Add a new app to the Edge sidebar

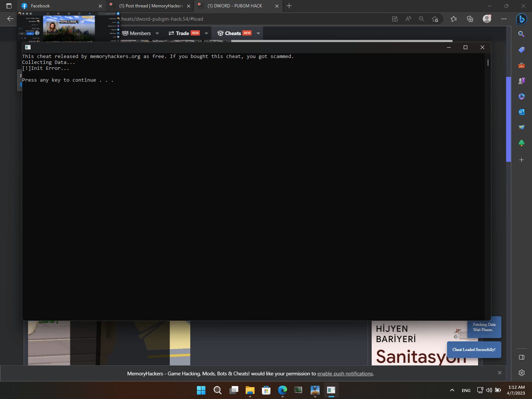(x=521, y=160)
